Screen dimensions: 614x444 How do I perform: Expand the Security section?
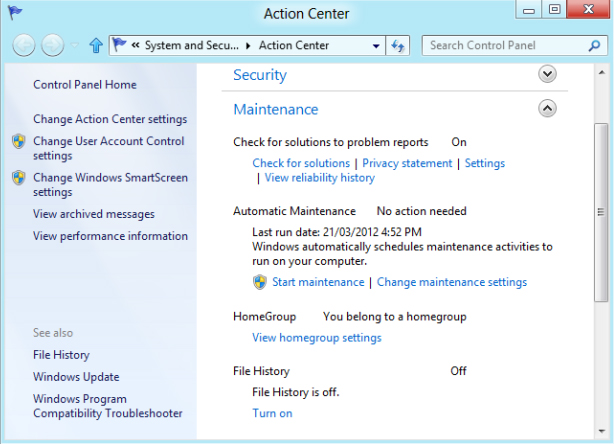coord(546,74)
